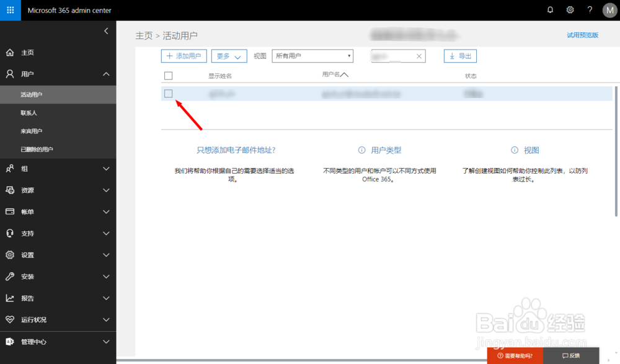This screenshot has width=620, height=364.
Task: Click the 支持 headset icon
Action: pos(10,233)
